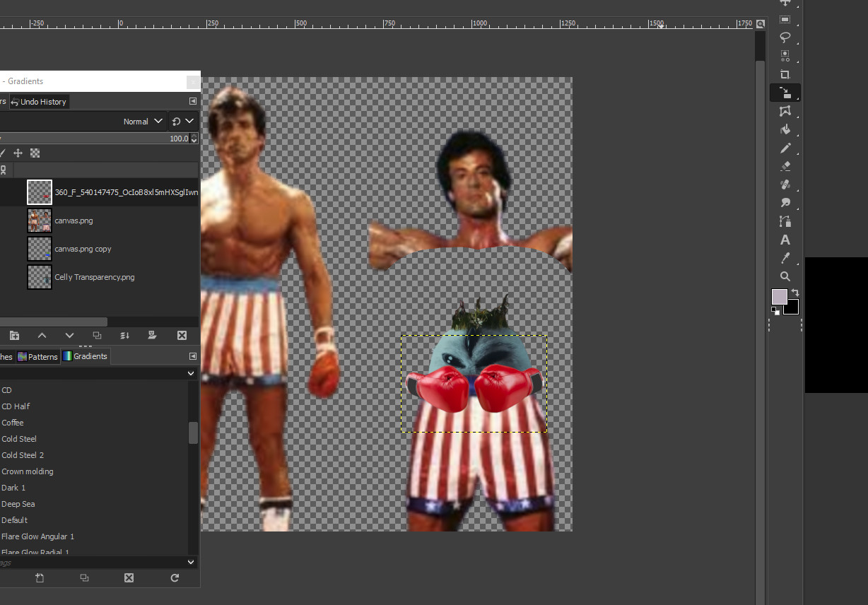The image size is (868, 605).
Task: Open the layer blend mode dropdown
Action: click(84, 121)
